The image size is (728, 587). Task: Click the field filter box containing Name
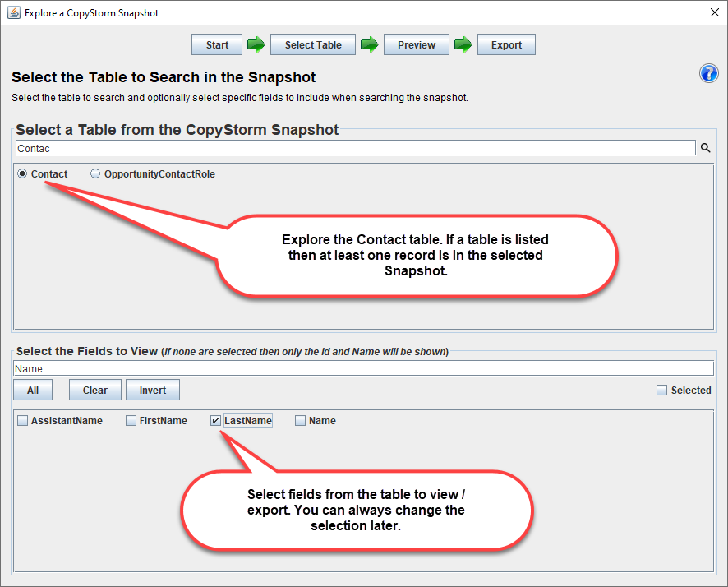(x=363, y=368)
